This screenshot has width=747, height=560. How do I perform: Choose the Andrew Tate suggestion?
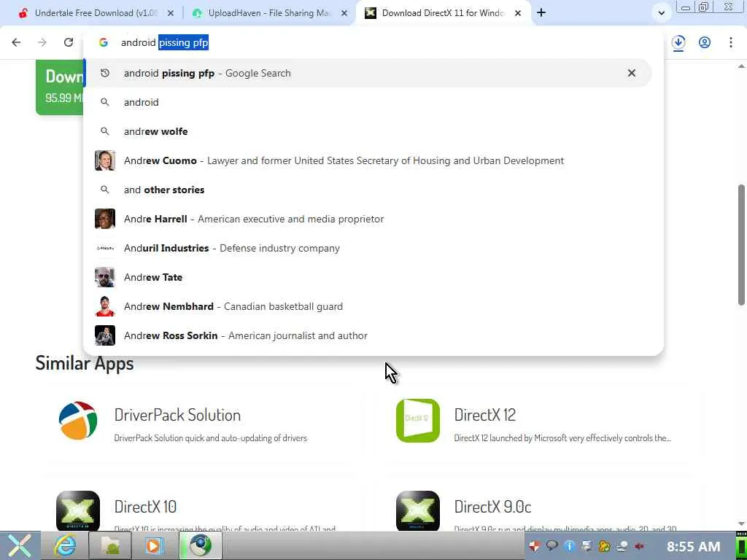coord(368,277)
